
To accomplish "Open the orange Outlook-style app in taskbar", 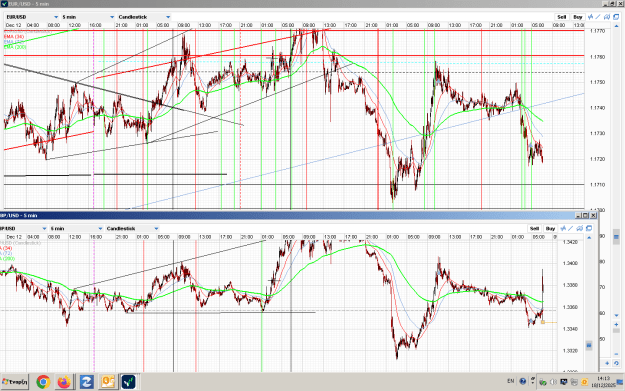I will [108, 382].
